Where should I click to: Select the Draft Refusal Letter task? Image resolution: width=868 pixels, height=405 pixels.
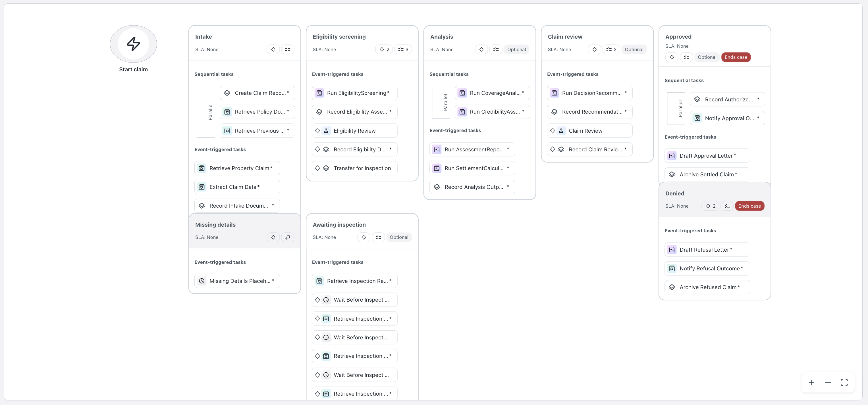(x=707, y=249)
